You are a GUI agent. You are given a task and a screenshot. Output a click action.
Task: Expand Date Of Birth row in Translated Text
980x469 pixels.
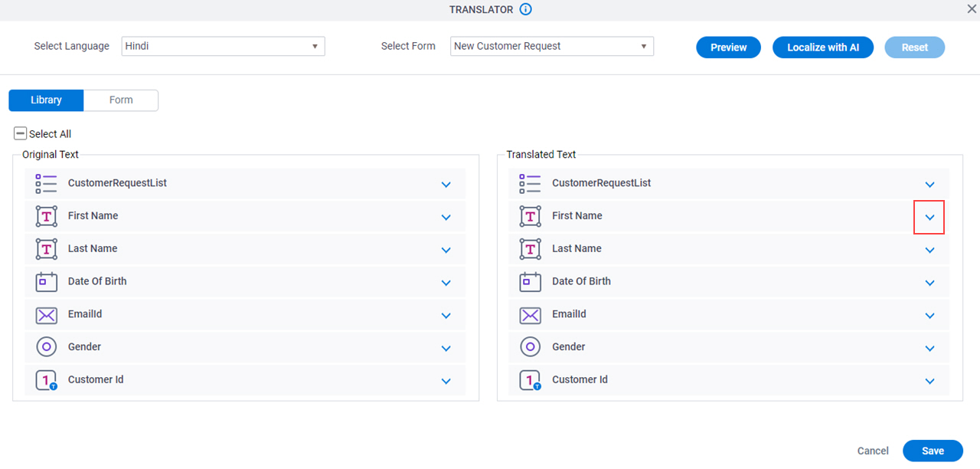[x=930, y=283]
